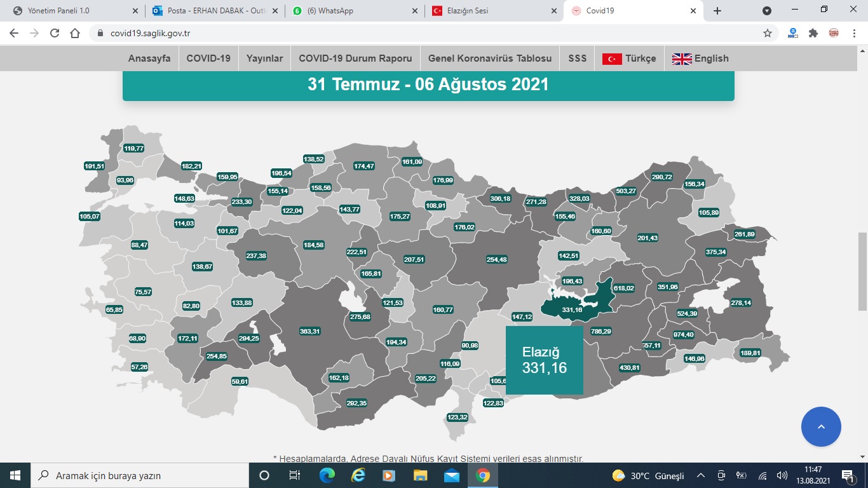Open the Genel Koronavirüs Tablosu menu

489,58
